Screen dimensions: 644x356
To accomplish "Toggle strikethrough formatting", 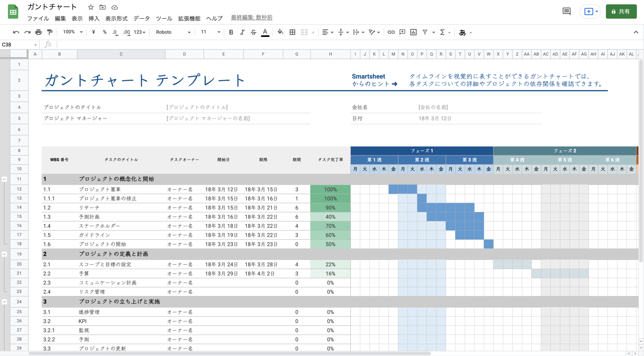I will pyautogui.click(x=253, y=32).
